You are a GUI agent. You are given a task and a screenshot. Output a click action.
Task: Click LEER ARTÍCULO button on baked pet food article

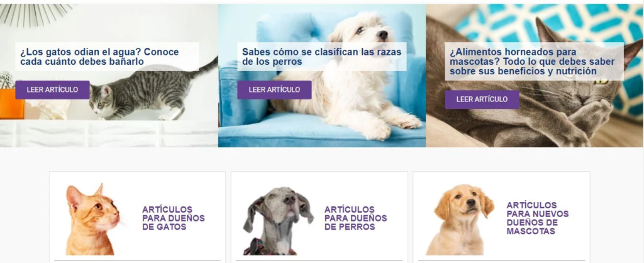(x=482, y=99)
